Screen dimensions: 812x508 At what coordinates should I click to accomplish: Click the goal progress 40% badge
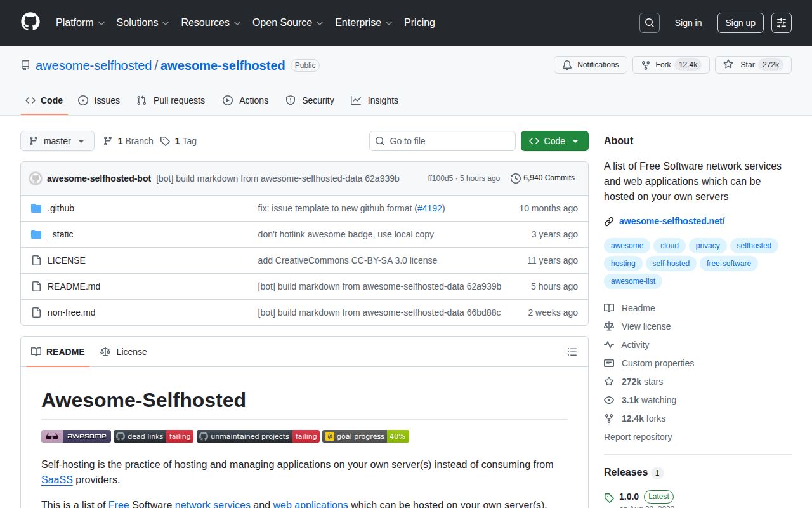pos(365,436)
